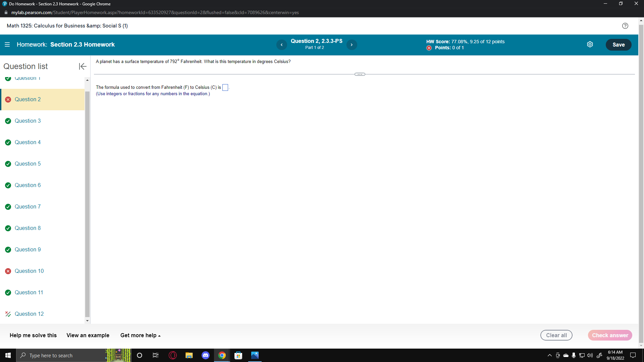Open Discord from the taskbar
Viewport: 644px width, 362px height.
click(x=205, y=355)
